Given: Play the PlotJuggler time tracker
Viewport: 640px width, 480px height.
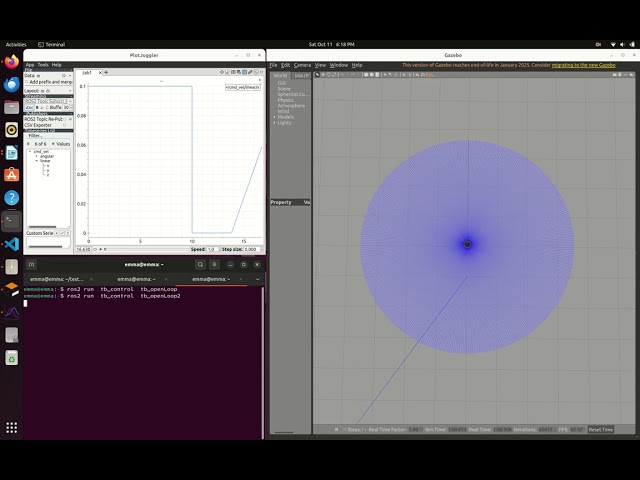Looking at the screenshot, I should 101,249.
